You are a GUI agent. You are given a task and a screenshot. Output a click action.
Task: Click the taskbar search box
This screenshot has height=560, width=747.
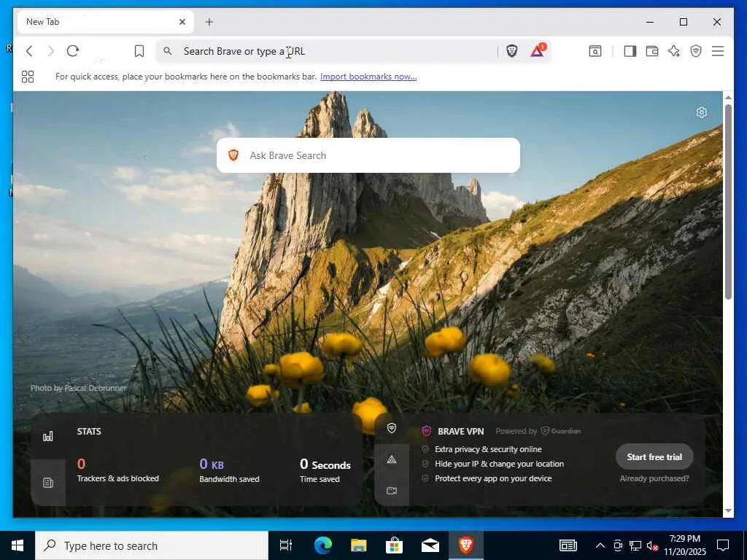pyautogui.click(x=152, y=545)
